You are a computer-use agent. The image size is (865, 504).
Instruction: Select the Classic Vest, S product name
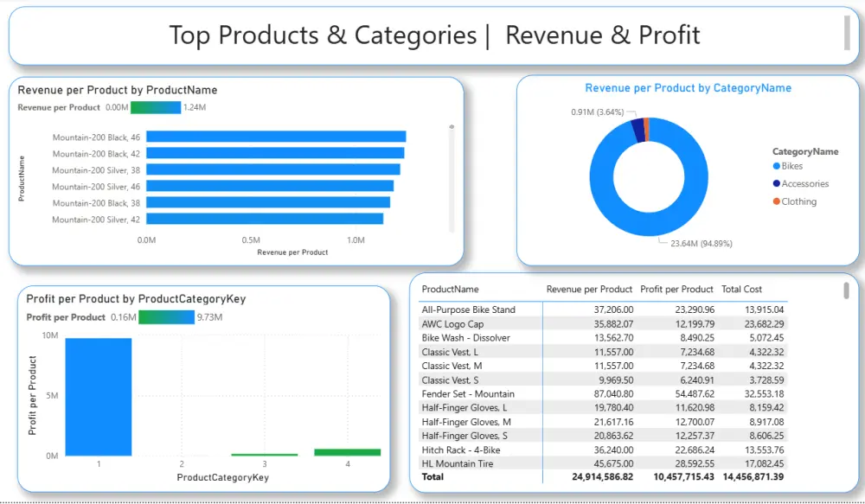pos(450,380)
